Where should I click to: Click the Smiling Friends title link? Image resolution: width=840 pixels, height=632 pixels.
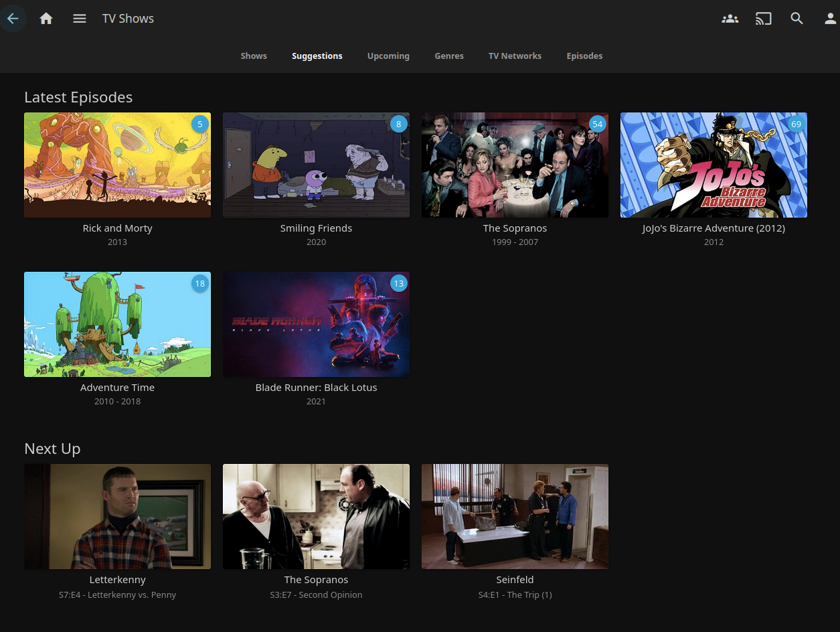316,228
